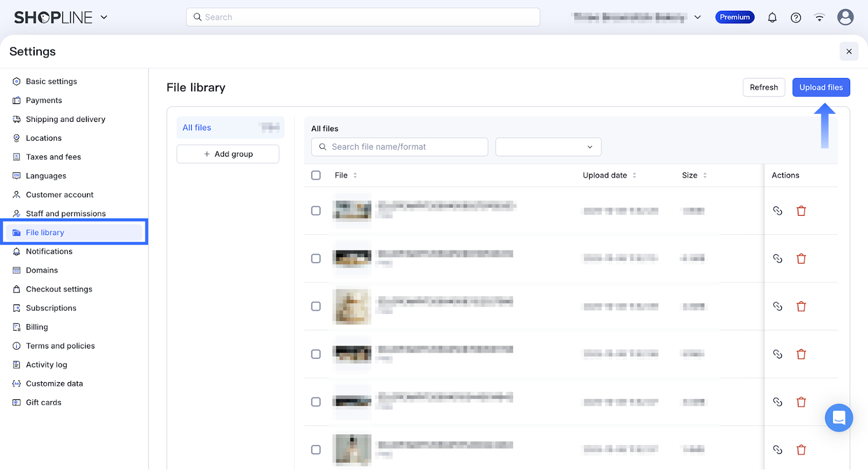
Task: Click the copy link icon in third row
Action: click(x=777, y=306)
